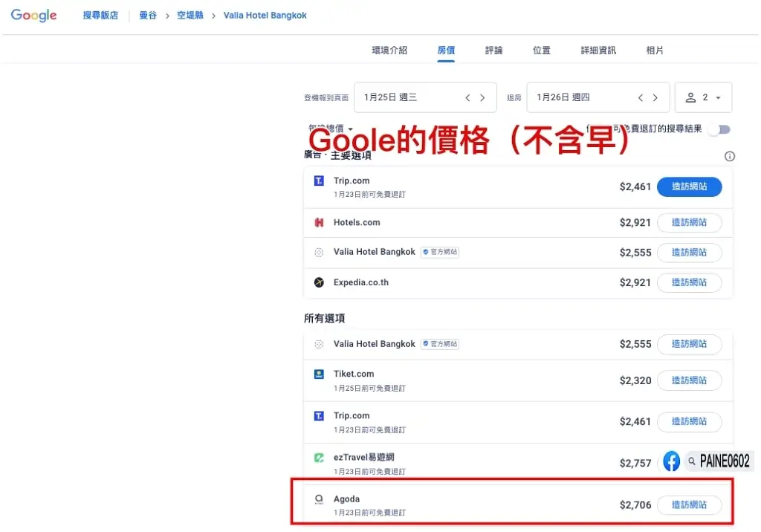This screenshot has height=532, width=761.
Task: Open the nightly total price dropdown
Action: 331,128
